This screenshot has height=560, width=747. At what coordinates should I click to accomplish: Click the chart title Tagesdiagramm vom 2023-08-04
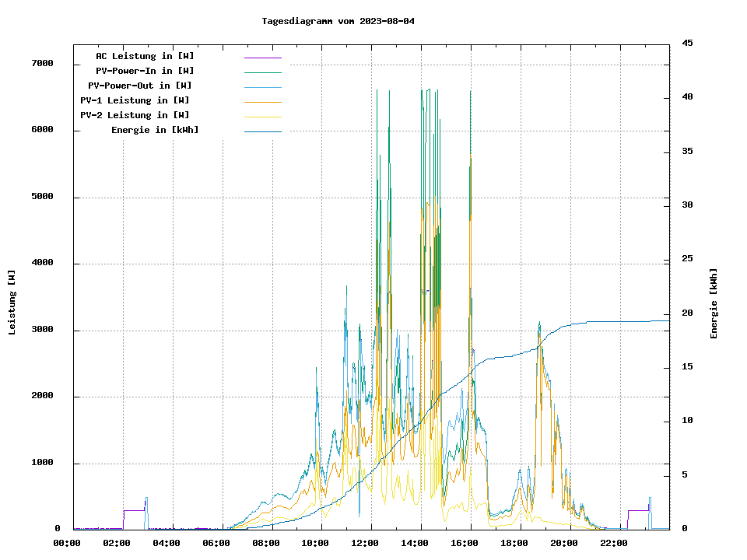point(338,21)
